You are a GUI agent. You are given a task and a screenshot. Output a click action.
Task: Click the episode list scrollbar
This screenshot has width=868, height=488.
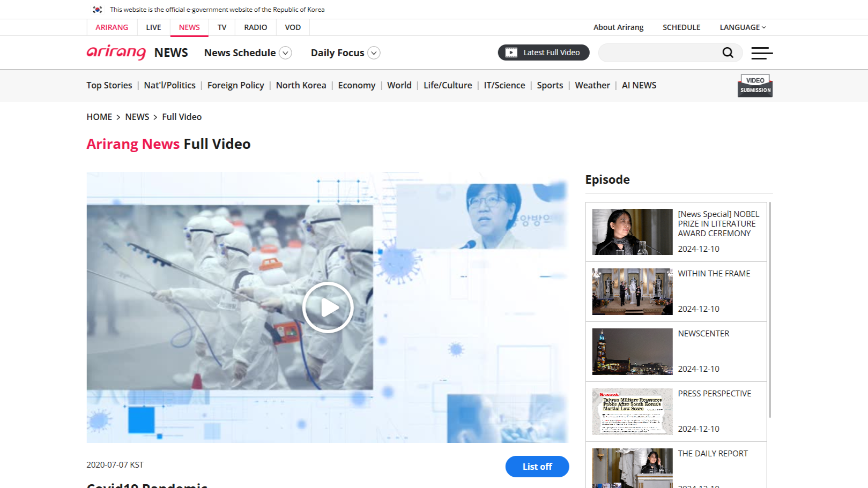coord(770,310)
